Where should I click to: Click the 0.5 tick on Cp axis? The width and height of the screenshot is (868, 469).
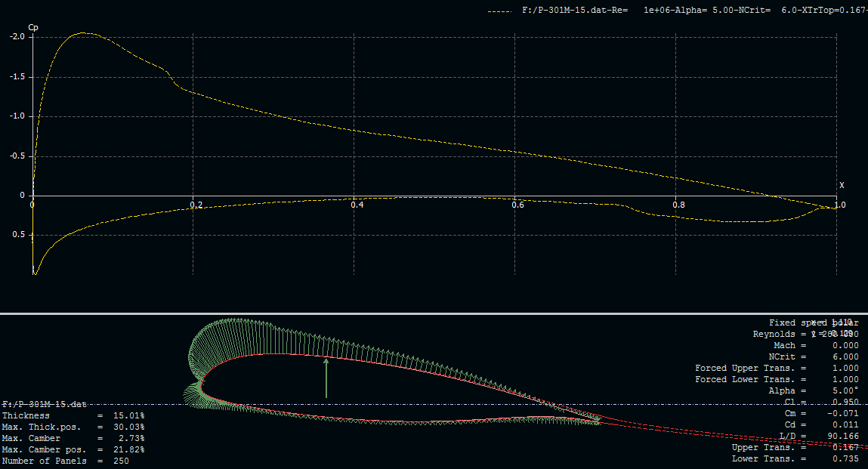pos(18,235)
